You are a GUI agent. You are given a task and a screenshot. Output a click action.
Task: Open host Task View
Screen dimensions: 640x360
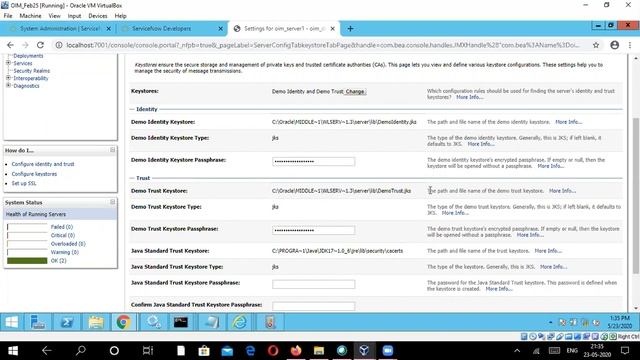(148, 351)
